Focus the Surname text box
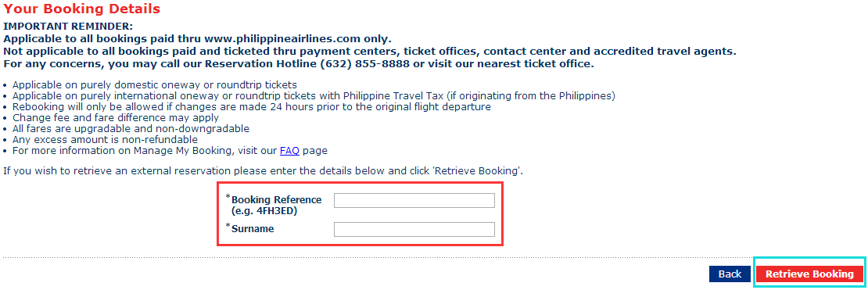Screen dimensions: 868x290 coord(414,229)
